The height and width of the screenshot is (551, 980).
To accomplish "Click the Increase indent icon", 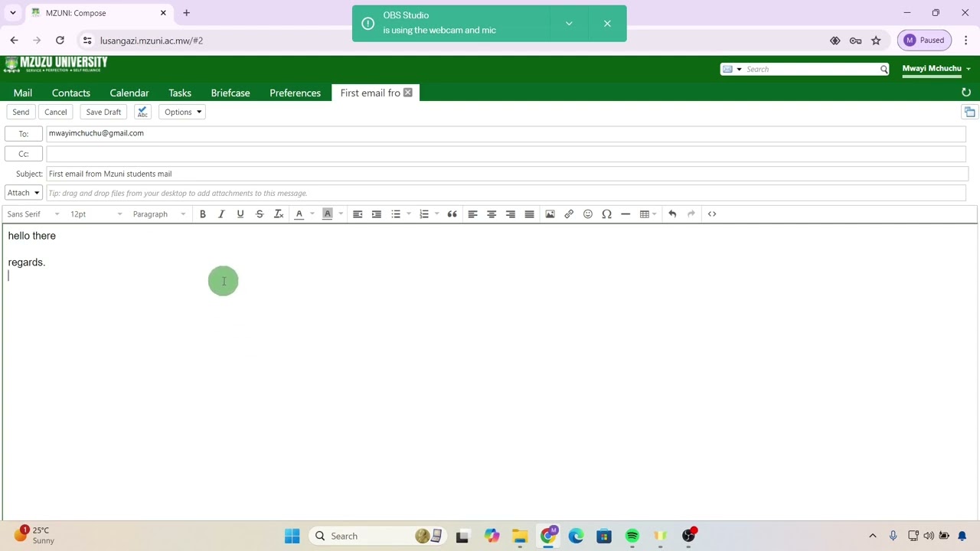I will (x=377, y=214).
